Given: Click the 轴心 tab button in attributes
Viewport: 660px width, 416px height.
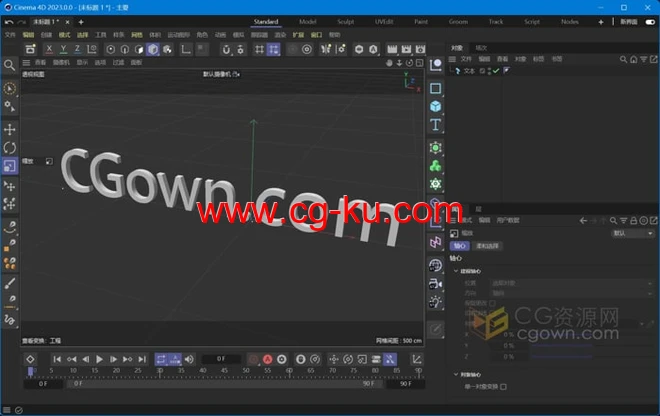Looking at the screenshot, I should [460, 246].
